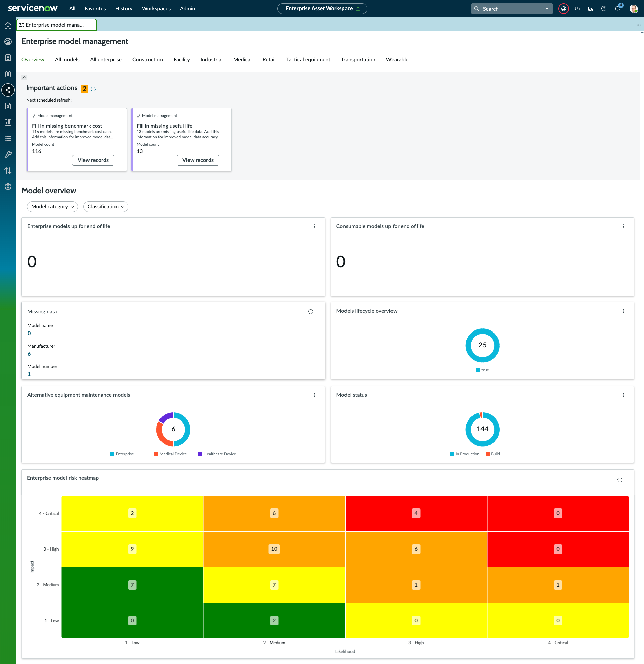Open the dashboard gauge sidebar icon
The image size is (644, 664).
(8, 42)
